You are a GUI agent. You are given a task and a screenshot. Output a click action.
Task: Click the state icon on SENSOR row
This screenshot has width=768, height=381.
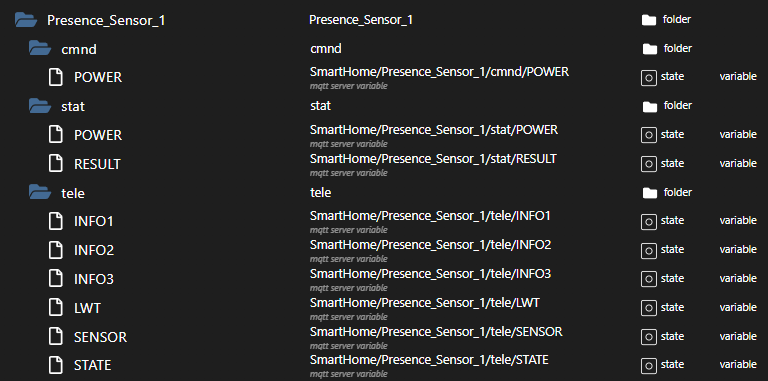648,336
